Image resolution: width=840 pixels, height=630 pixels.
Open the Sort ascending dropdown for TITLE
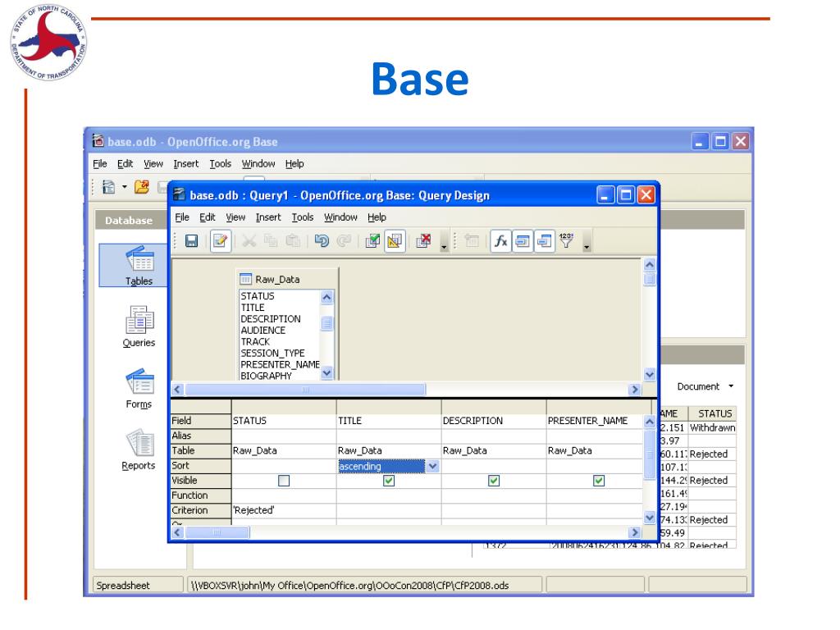tap(433, 466)
